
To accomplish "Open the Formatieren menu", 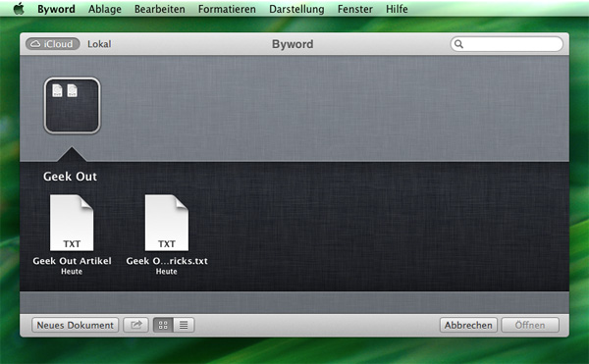I will (x=227, y=9).
